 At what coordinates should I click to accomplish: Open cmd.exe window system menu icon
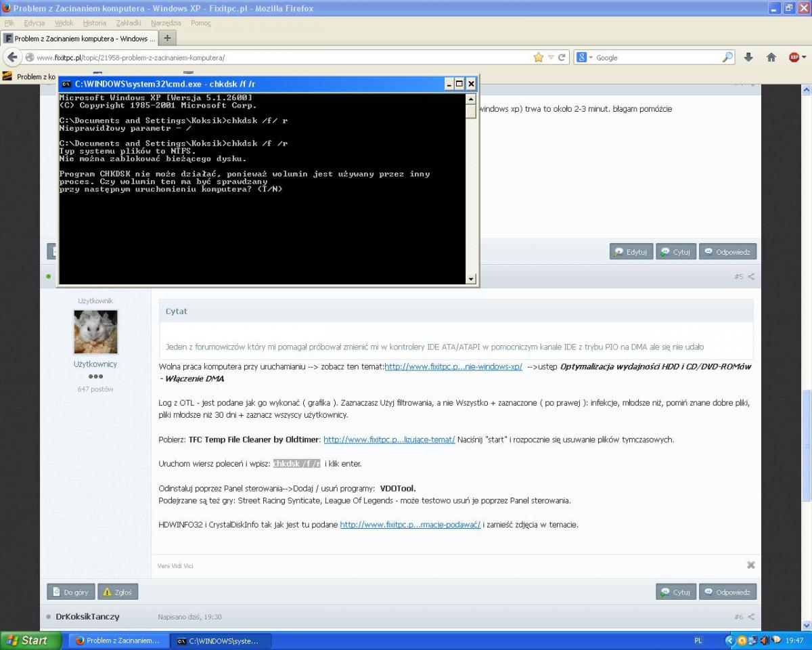coord(66,84)
